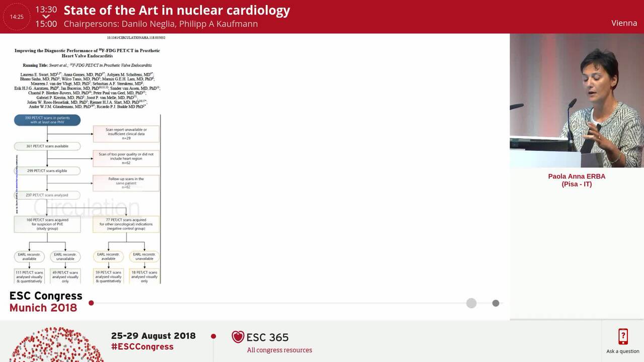Click the Scan of too poor quality n=62 box
644x362 pixels.
(x=126, y=158)
